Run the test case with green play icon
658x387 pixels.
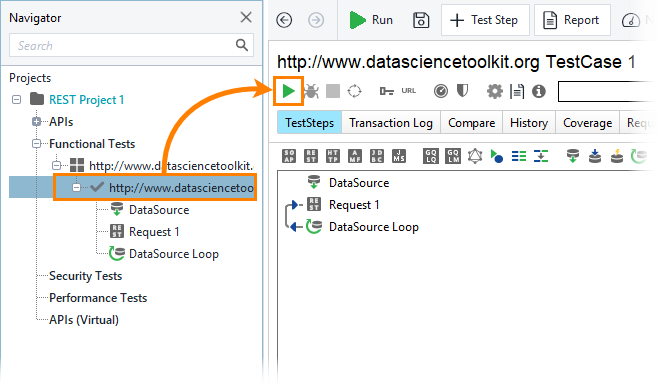tap(288, 91)
